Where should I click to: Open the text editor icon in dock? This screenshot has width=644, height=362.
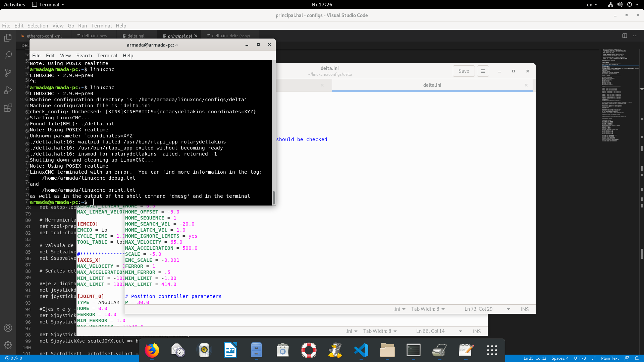pyautogui.click(x=466, y=351)
